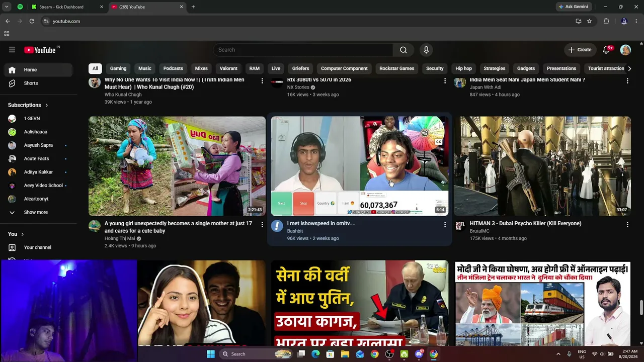
Task: Open the tab search dropdown
Action: click(x=7, y=7)
